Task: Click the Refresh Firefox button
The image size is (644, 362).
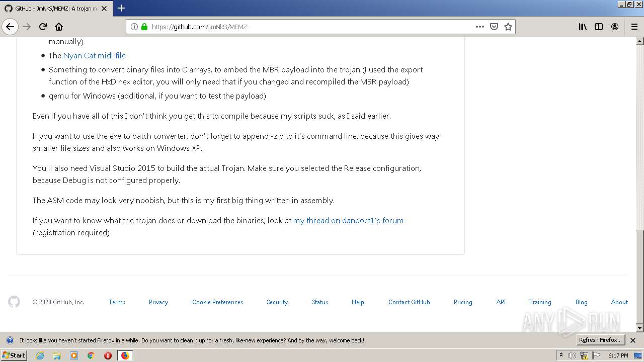Action: point(600,340)
